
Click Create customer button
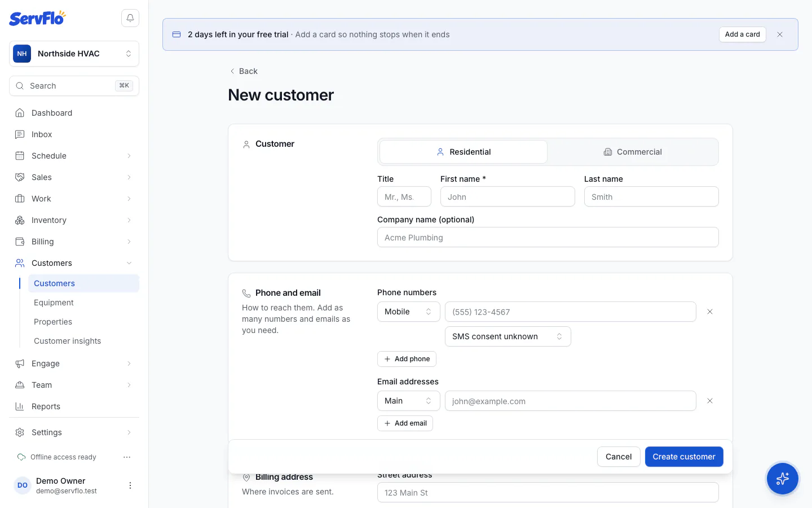click(x=684, y=457)
